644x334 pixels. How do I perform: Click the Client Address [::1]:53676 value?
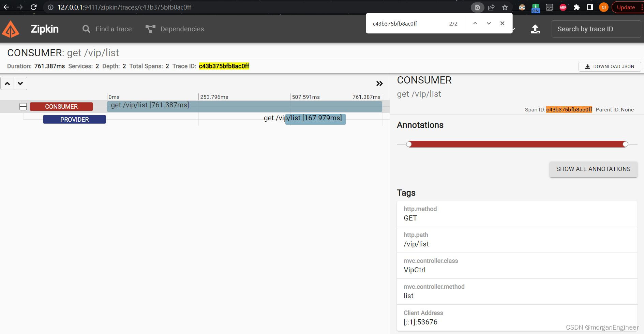click(x=420, y=322)
